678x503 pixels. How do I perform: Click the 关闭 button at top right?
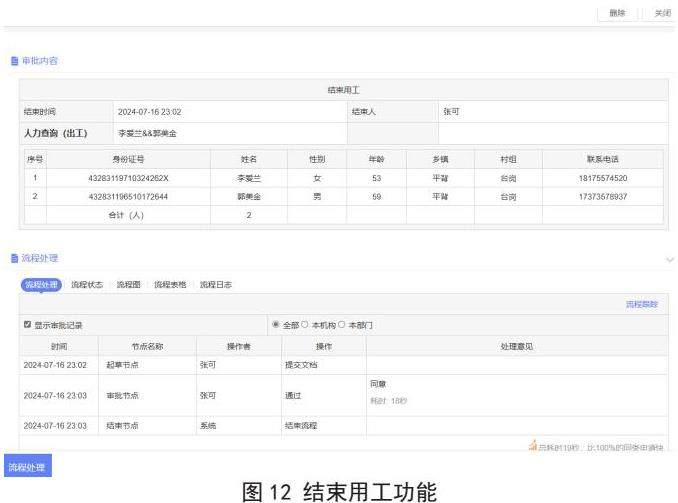click(661, 13)
